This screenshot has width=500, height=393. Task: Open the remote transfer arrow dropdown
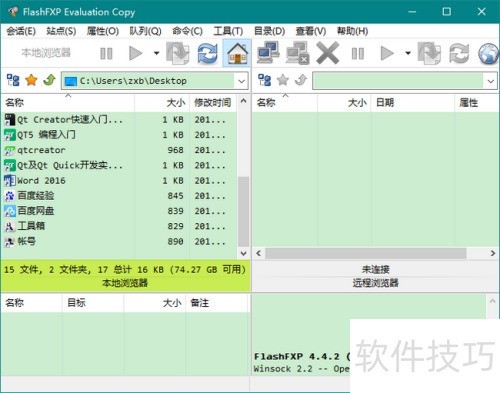(x=408, y=53)
